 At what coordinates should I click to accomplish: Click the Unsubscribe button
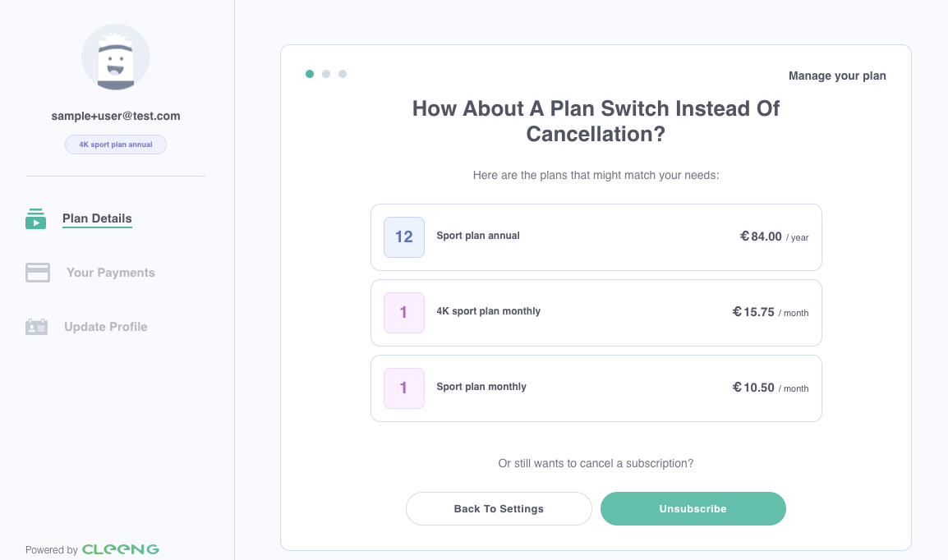tap(693, 508)
